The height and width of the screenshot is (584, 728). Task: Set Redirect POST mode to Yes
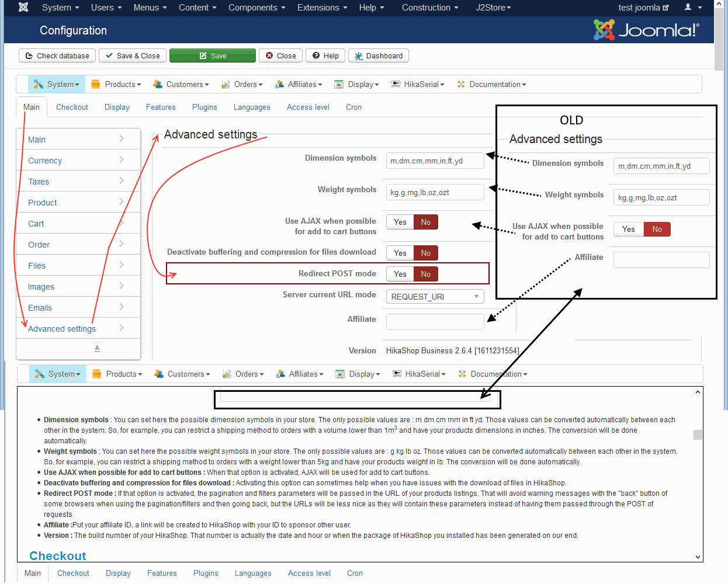click(400, 274)
